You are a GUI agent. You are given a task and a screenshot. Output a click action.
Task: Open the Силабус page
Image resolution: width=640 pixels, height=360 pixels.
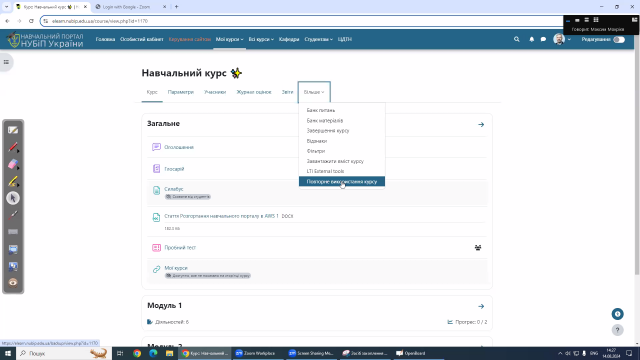tap(174, 189)
